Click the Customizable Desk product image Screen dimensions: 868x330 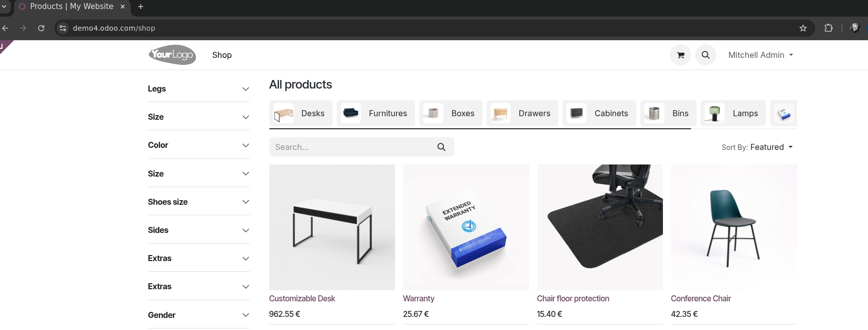[x=332, y=227]
